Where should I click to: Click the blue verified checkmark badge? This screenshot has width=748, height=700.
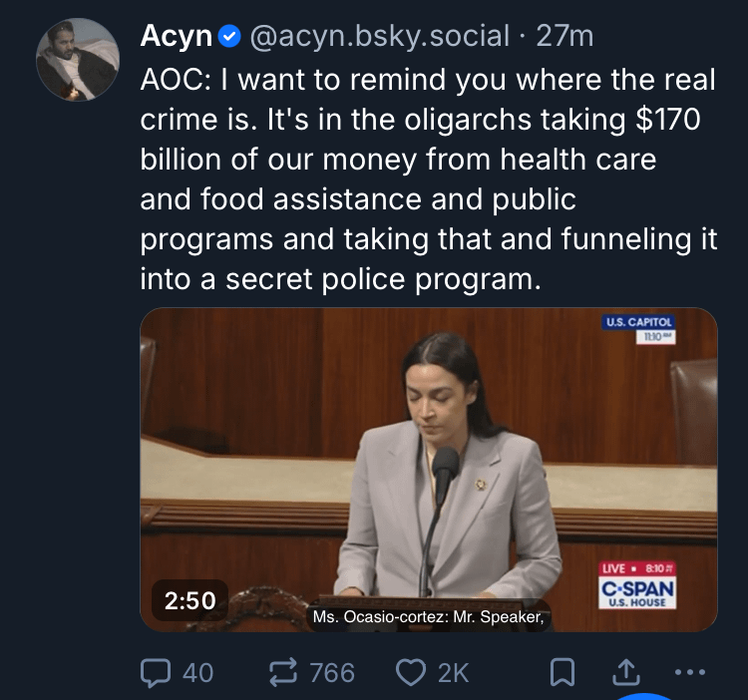coord(229,37)
